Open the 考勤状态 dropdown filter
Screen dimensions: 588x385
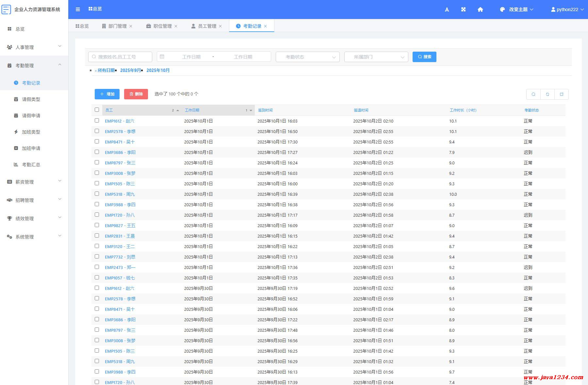pos(307,57)
